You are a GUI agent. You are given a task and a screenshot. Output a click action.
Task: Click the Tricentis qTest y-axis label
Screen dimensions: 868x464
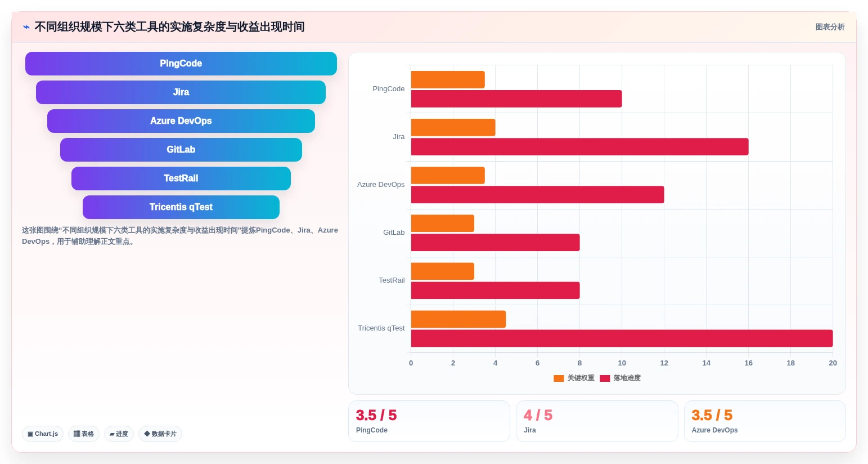click(381, 328)
